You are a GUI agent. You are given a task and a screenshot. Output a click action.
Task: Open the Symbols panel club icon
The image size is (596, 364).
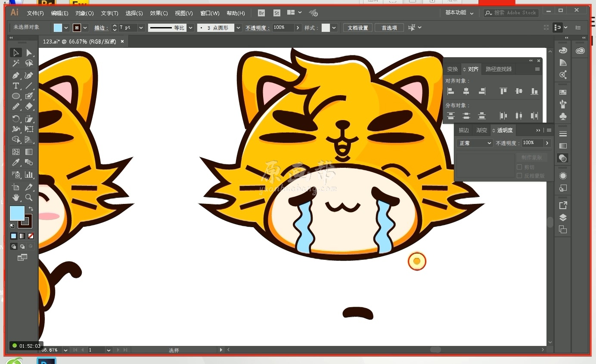(563, 116)
